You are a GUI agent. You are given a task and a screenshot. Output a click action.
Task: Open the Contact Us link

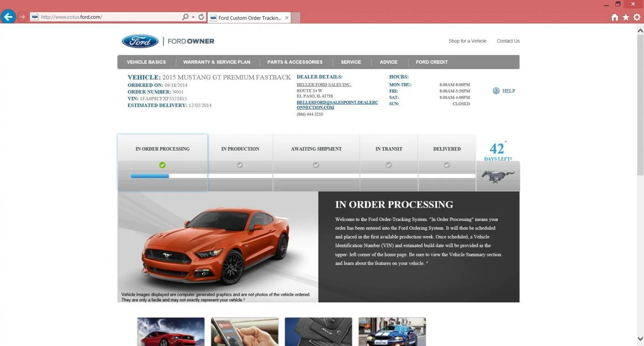coord(508,41)
